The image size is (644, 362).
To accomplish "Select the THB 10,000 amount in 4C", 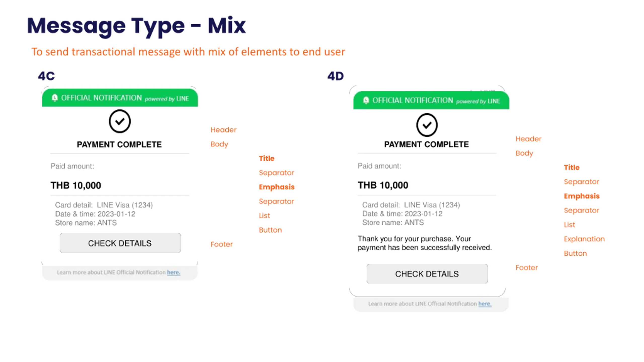I will coord(76,186).
